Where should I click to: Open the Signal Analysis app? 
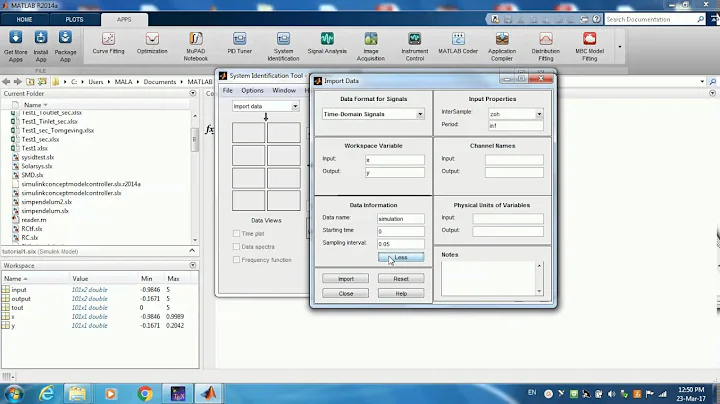pyautogui.click(x=327, y=44)
